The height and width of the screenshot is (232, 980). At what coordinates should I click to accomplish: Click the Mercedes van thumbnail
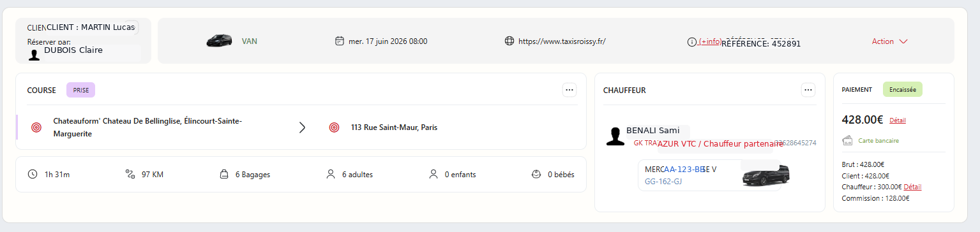(x=765, y=175)
